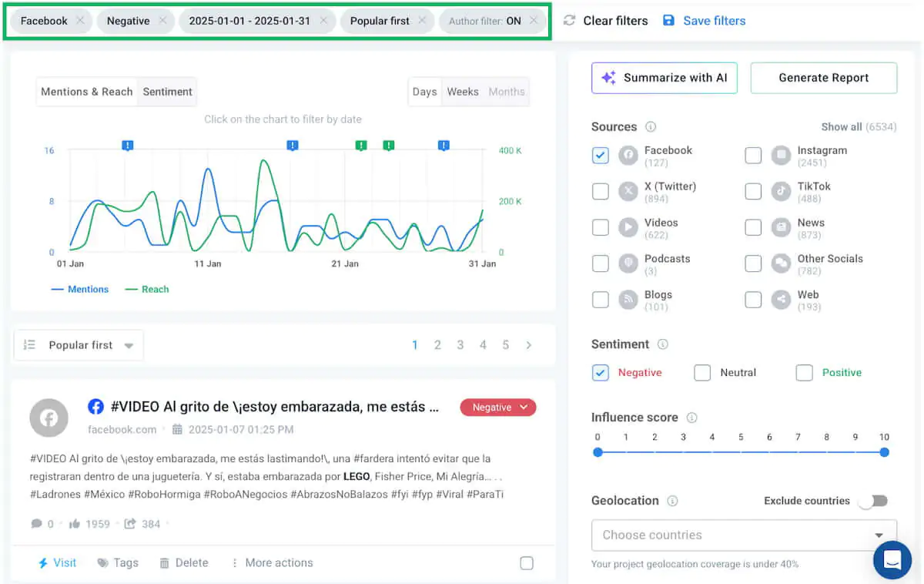
Task: Click the Influence score slider right handle
Action: [x=884, y=452]
